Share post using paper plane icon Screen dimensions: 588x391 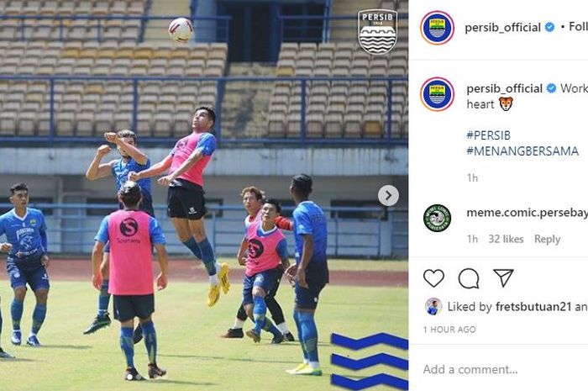[503, 277]
